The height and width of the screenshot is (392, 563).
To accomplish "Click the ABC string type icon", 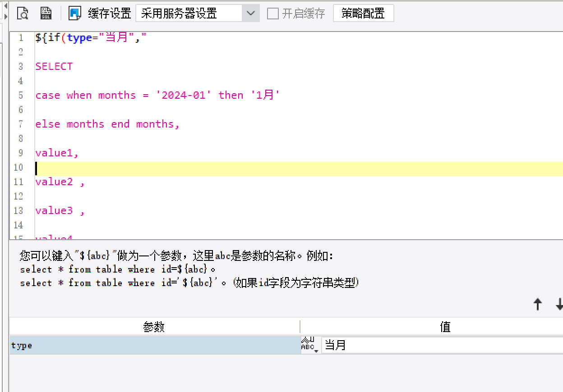I will 308,344.
